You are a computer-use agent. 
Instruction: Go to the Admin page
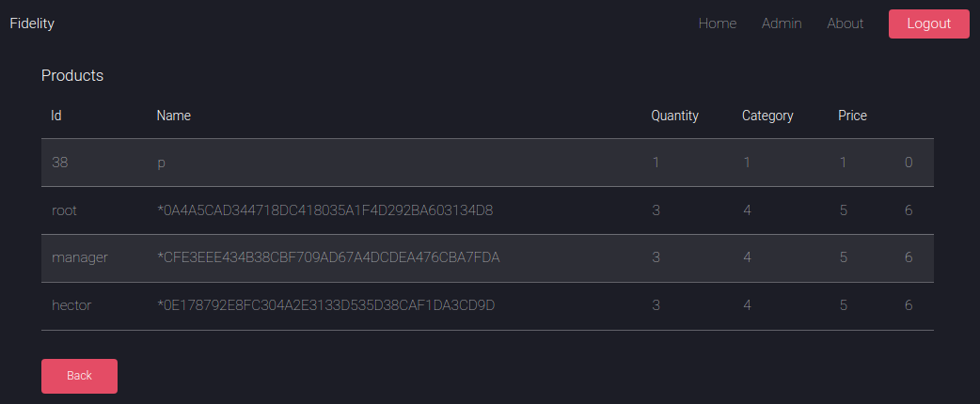point(782,23)
